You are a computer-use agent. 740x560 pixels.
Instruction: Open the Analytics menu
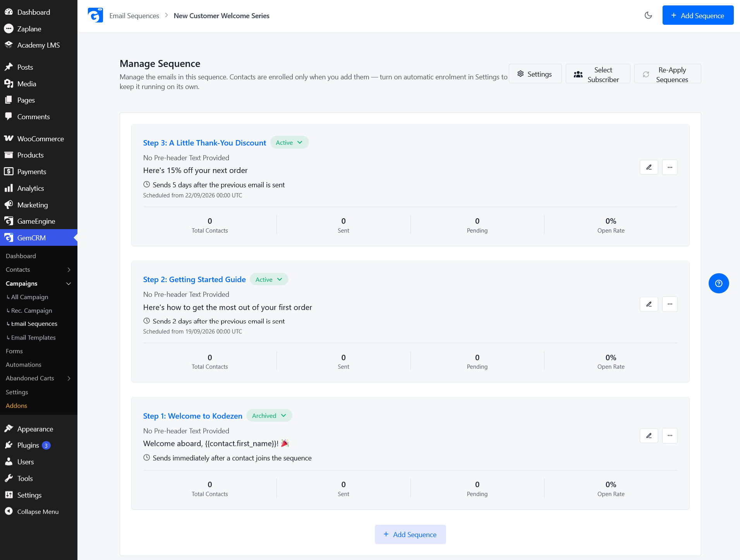pos(39,188)
